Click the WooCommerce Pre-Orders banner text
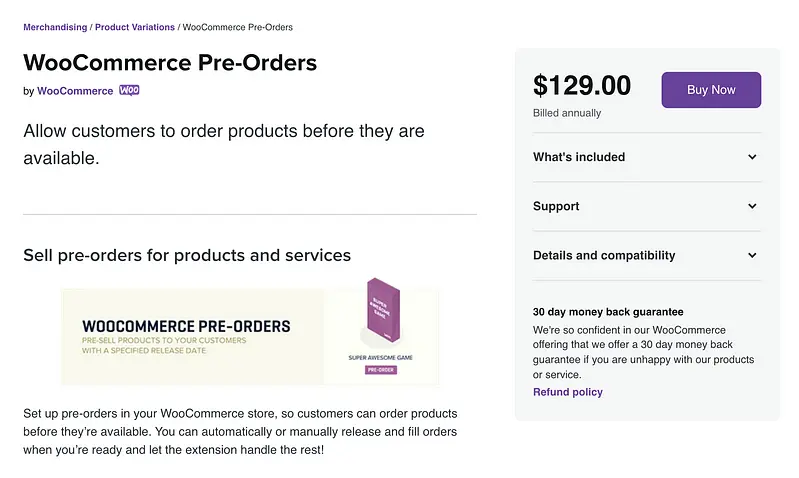The width and height of the screenshot is (799, 478). [186, 326]
